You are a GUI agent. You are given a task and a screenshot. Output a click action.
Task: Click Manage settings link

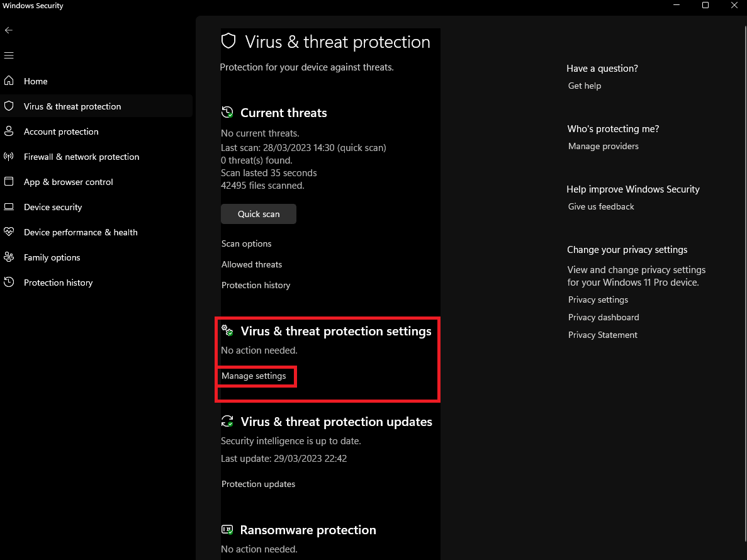pyautogui.click(x=254, y=376)
